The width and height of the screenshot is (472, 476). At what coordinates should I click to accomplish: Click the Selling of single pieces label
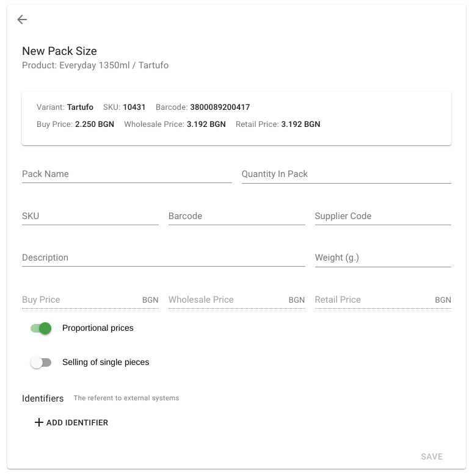[106, 362]
